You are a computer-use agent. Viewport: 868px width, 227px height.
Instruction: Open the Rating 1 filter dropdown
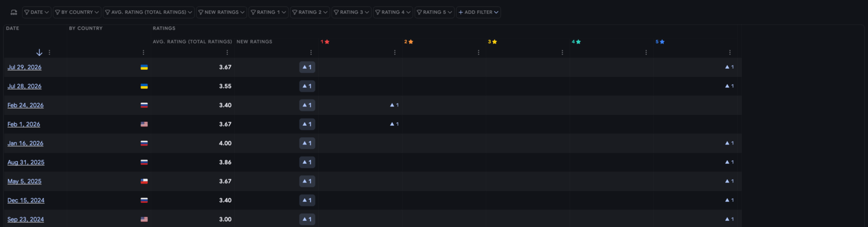(268, 12)
